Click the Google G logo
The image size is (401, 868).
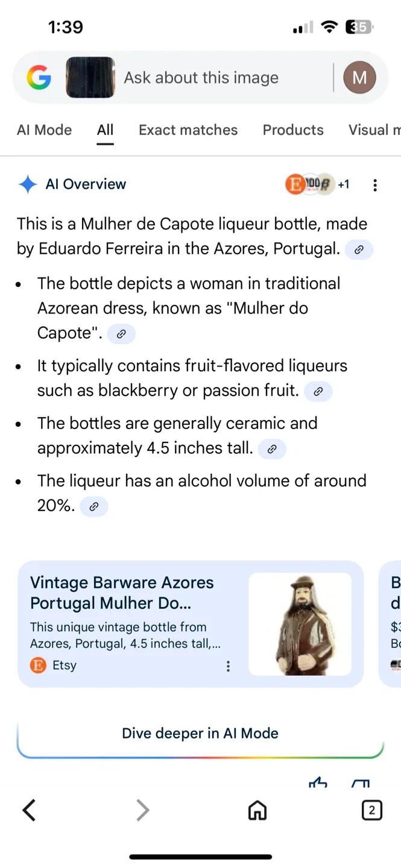(39, 77)
